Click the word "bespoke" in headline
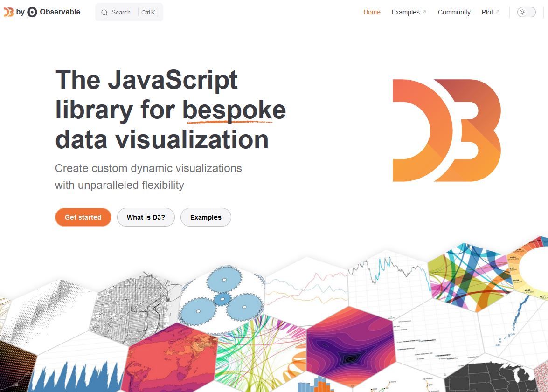This screenshot has width=548, height=392. [234, 110]
